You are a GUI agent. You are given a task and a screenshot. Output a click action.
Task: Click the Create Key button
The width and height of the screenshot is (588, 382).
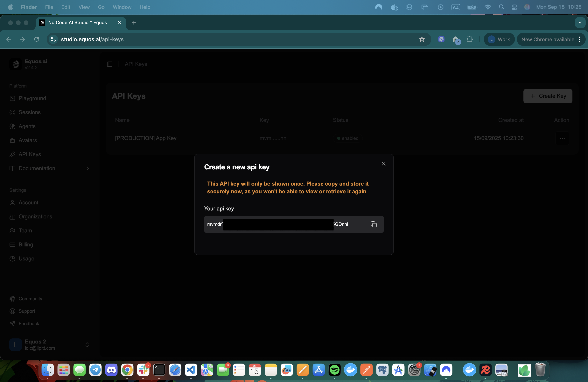coord(548,96)
